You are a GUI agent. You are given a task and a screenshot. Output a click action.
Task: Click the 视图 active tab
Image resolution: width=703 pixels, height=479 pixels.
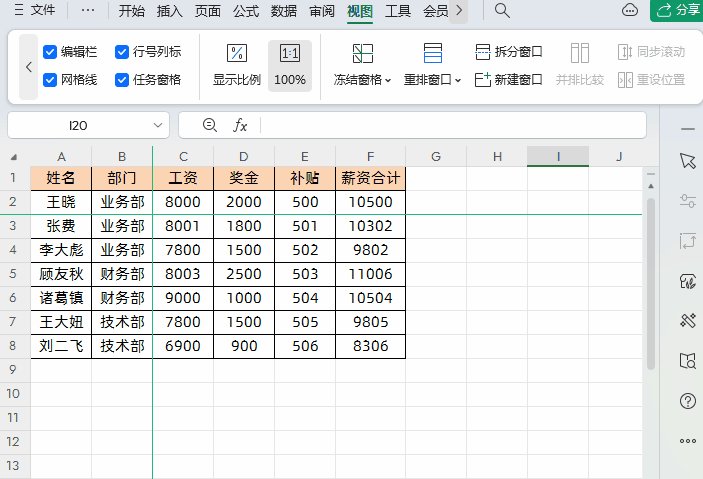pos(360,11)
